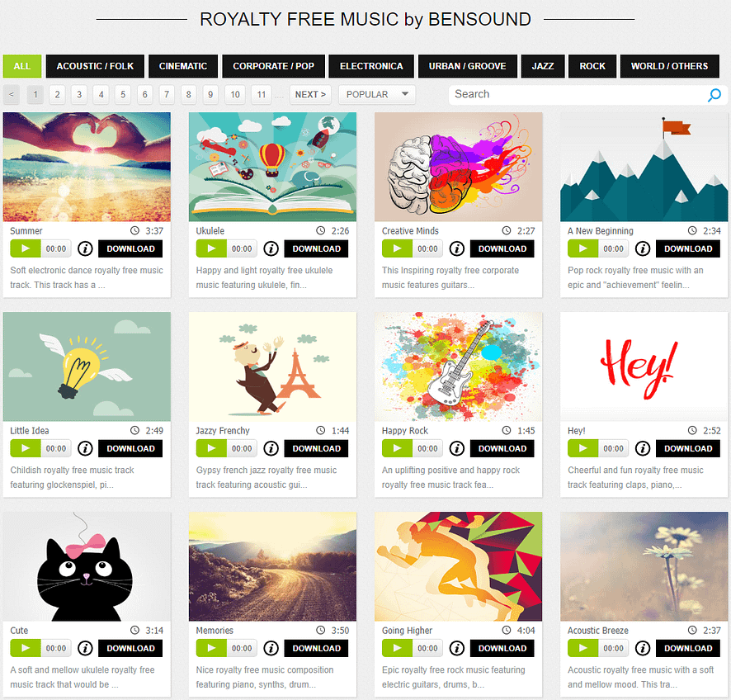Filter by ELECTRONICA genre
Screen dimensions: 731x700
[371, 66]
